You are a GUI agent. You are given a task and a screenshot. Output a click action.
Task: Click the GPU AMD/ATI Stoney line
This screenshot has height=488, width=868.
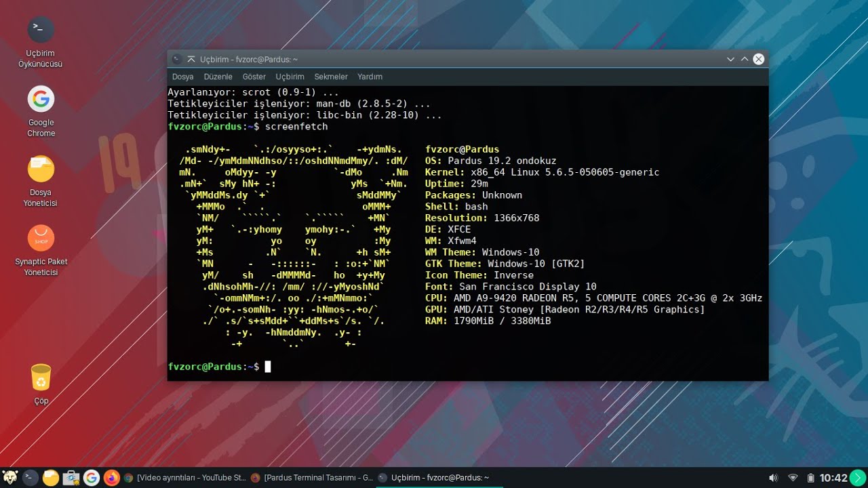tap(565, 310)
